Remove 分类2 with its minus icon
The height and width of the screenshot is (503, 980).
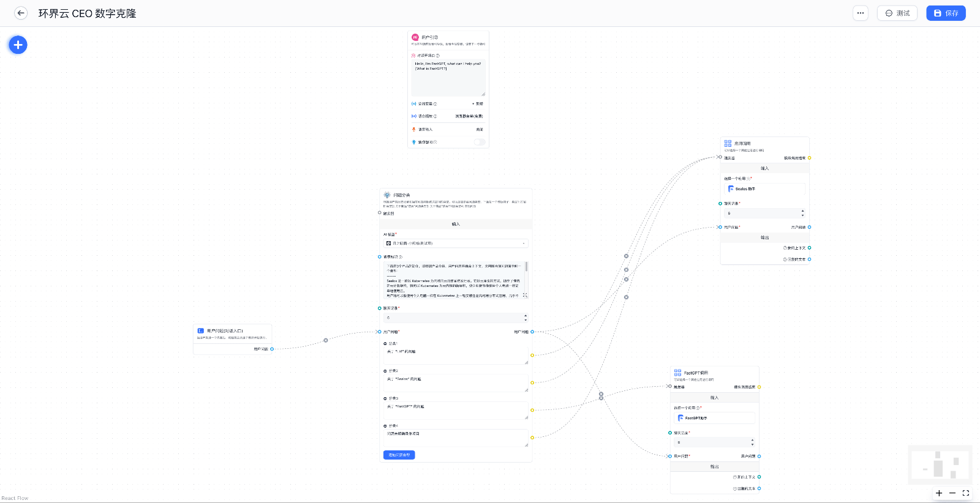[x=385, y=371]
